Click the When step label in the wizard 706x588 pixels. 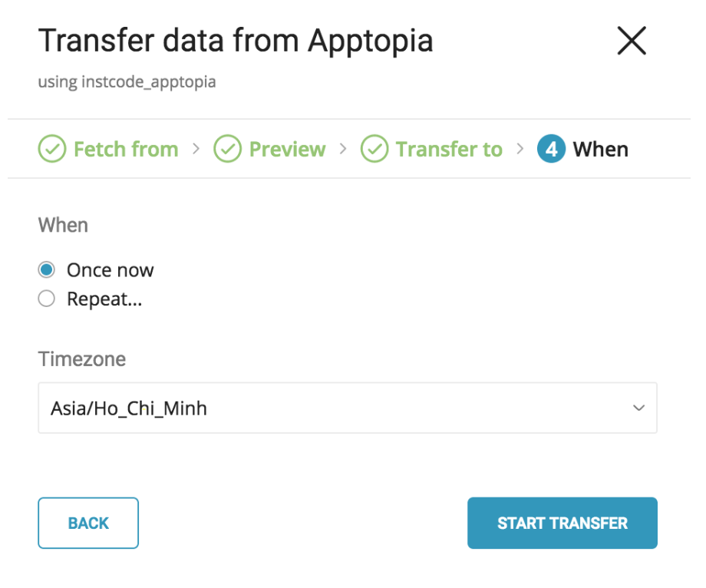(600, 149)
